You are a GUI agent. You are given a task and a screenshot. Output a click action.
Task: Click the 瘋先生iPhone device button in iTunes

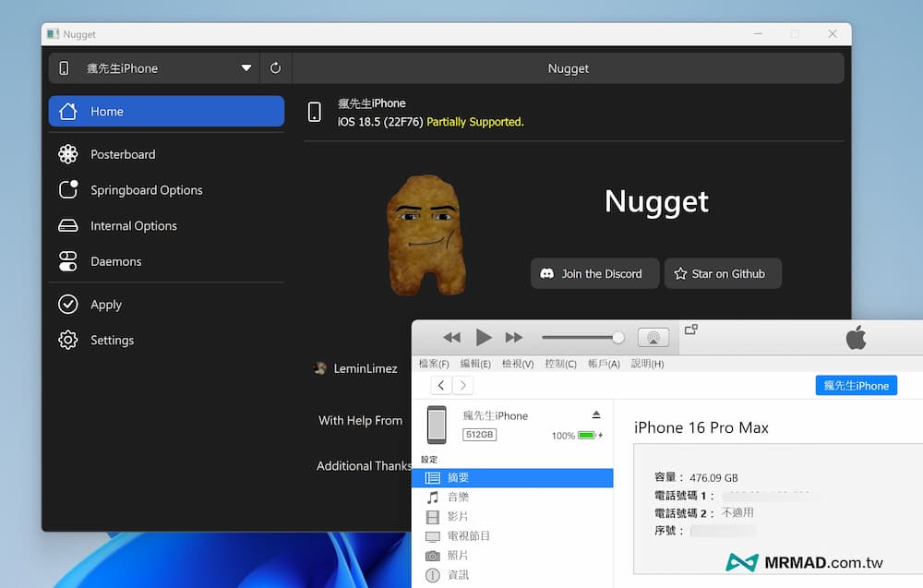pos(856,386)
